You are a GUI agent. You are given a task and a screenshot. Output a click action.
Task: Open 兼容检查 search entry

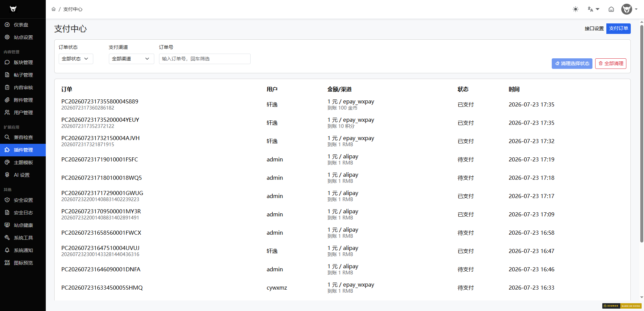(23, 137)
